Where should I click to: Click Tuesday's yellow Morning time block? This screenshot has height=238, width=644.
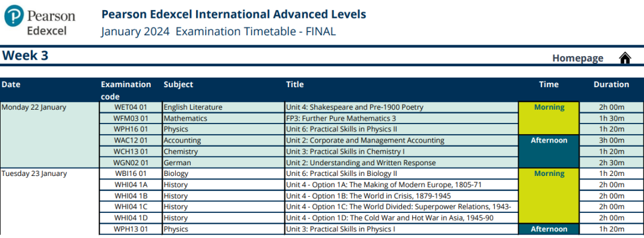(549, 196)
